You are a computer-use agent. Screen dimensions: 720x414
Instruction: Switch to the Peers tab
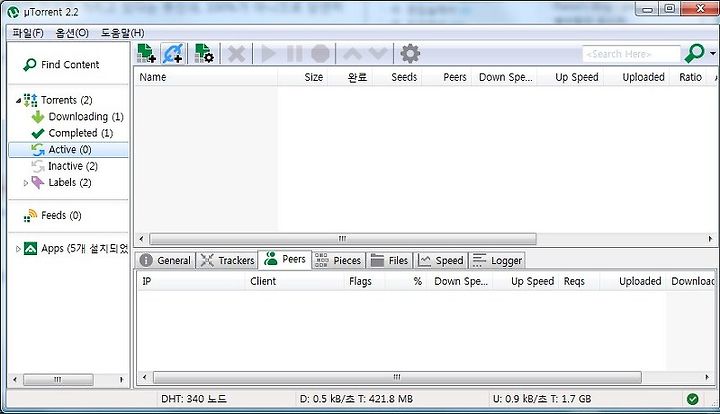click(285, 259)
